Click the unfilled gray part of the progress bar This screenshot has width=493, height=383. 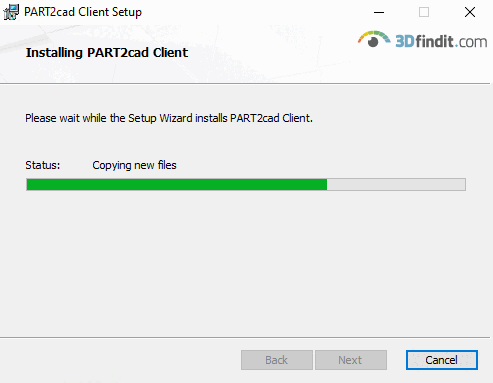396,184
